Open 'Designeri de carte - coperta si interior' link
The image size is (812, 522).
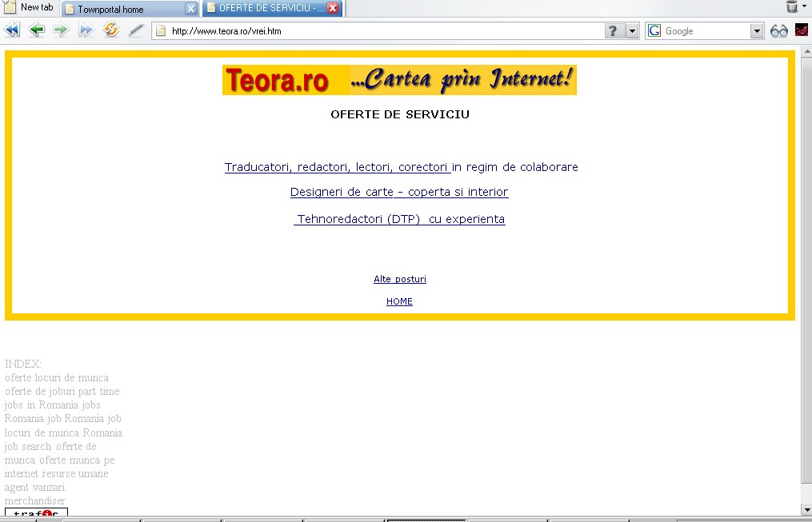click(x=398, y=192)
